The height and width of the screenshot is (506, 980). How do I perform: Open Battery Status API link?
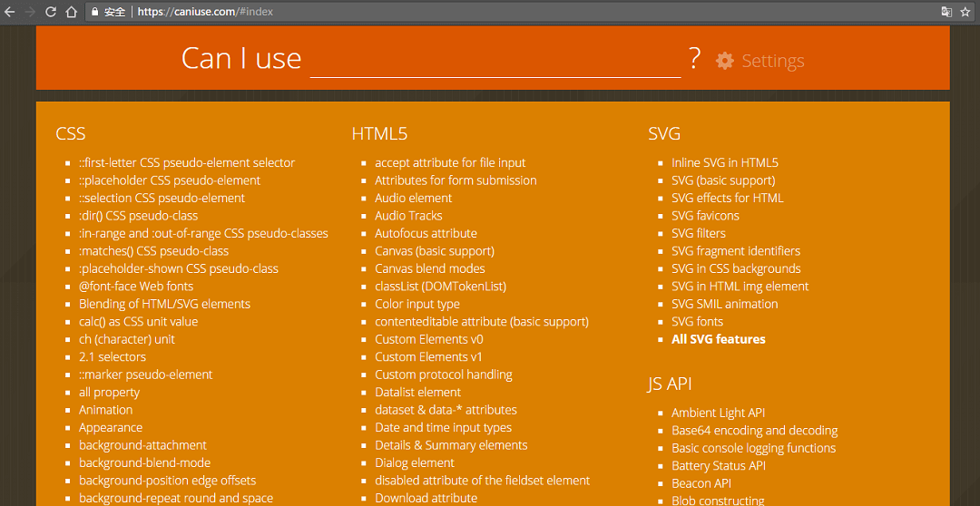click(x=718, y=466)
